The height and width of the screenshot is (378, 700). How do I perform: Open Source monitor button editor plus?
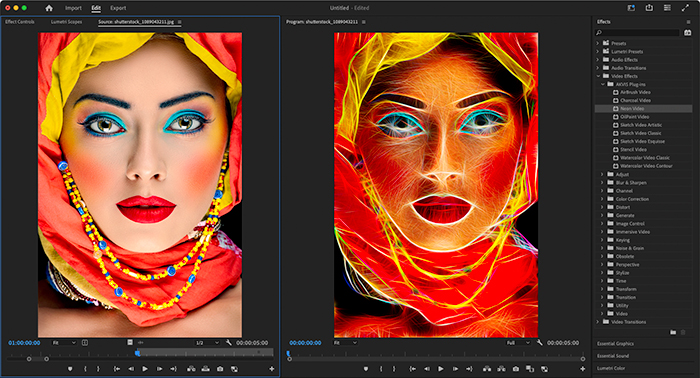point(271,369)
